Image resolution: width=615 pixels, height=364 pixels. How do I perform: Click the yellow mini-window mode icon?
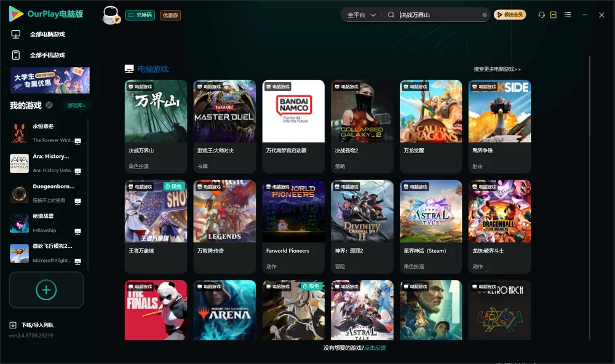point(553,15)
